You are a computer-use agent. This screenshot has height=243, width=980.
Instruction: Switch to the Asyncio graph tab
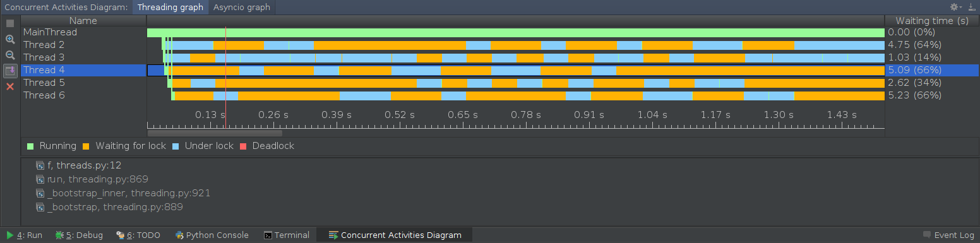pos(241,8)
